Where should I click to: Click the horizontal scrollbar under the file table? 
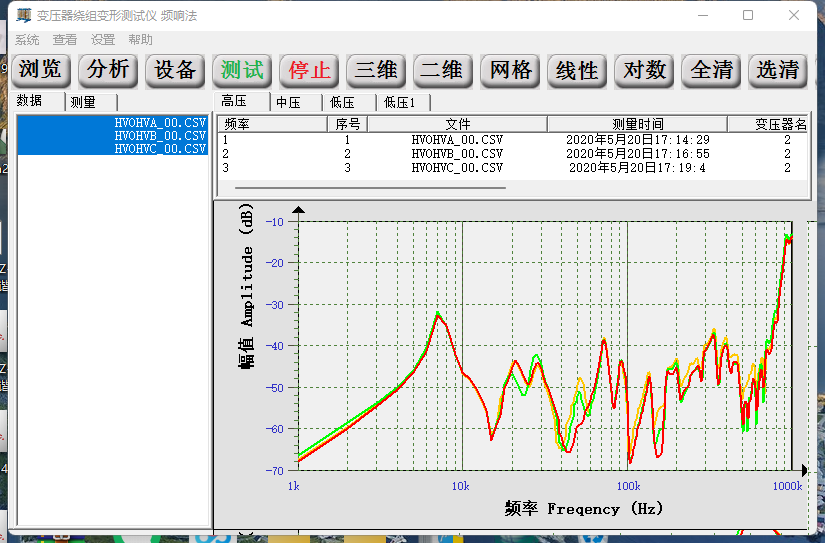tap(364, 186)
